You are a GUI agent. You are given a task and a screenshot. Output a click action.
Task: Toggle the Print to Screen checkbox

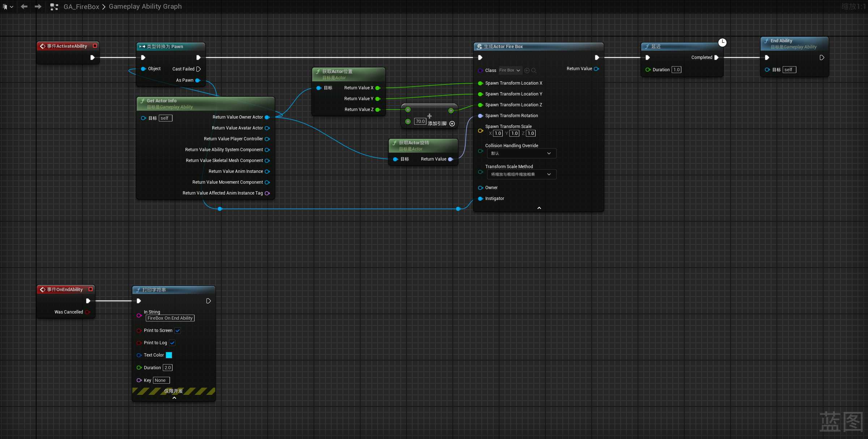tap(178, 331)
